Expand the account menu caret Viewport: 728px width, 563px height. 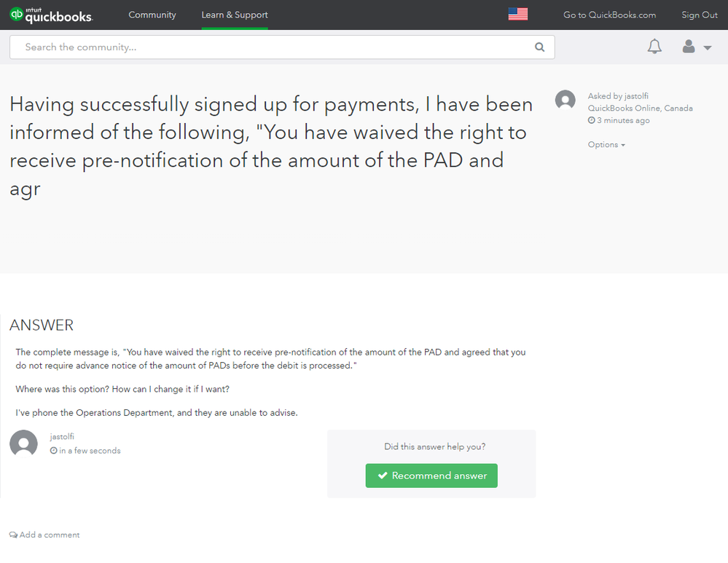[708, 48]
